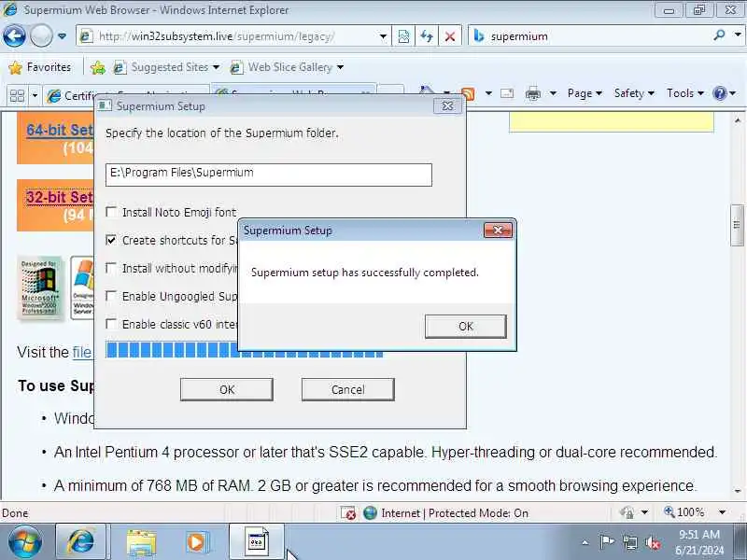Click the 100% zoom level button
The height and width of the screenshot is (560, 747).
coord(684,512)
